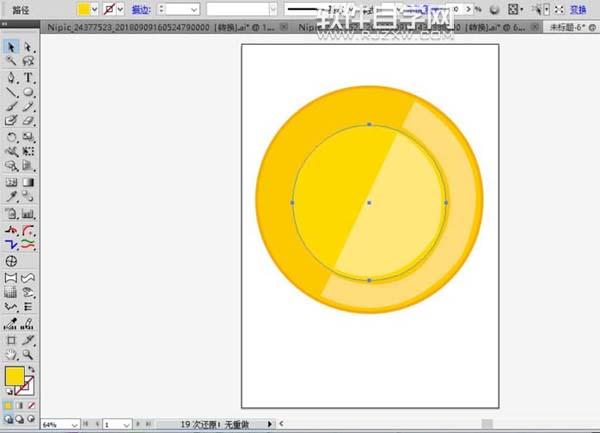Select the Type (T) tool
600x433 pixels.
click(28, 78)
